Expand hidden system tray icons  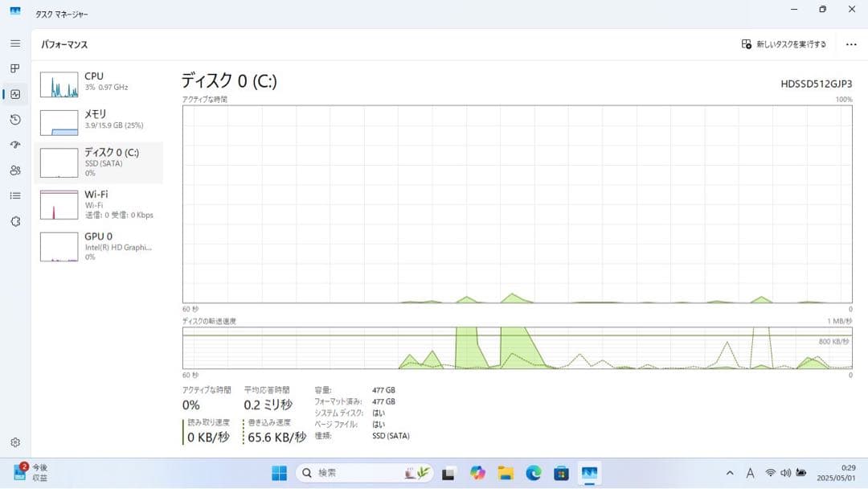(x=730, y=474)
